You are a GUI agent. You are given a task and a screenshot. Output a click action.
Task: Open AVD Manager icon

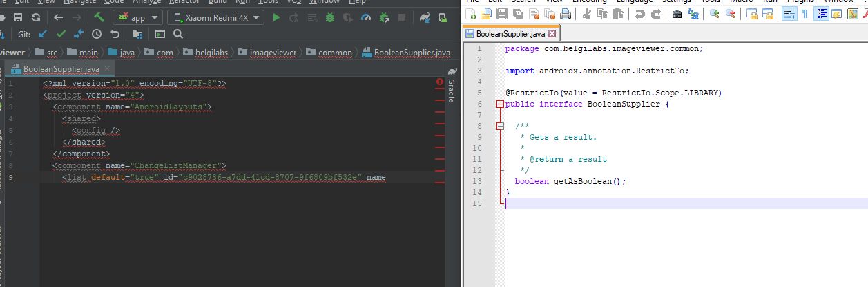[x=443, y=17]
